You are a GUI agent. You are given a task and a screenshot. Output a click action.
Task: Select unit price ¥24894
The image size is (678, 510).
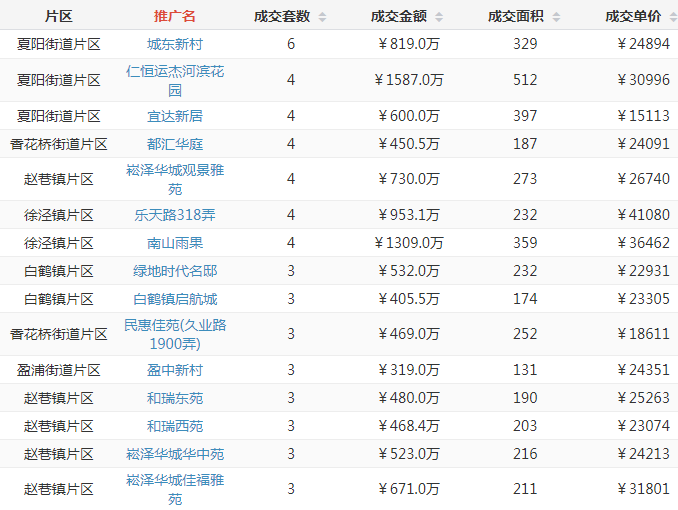[643, 44]
